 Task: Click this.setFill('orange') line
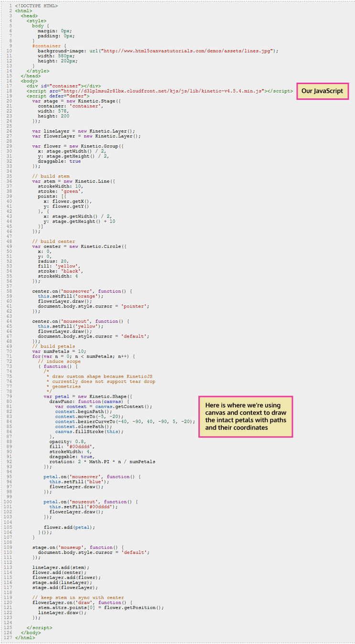point(71,296)
